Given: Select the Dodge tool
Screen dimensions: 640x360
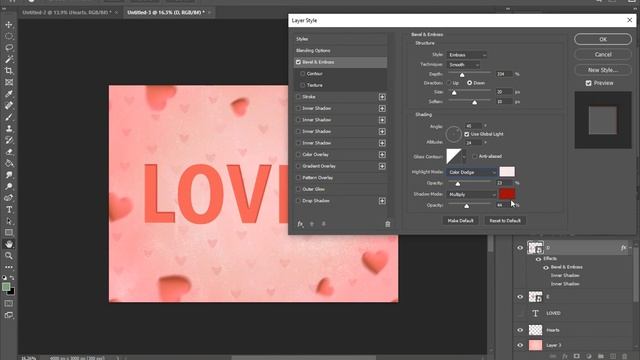Looking at the screenshot, I should [x=9, y=187].
